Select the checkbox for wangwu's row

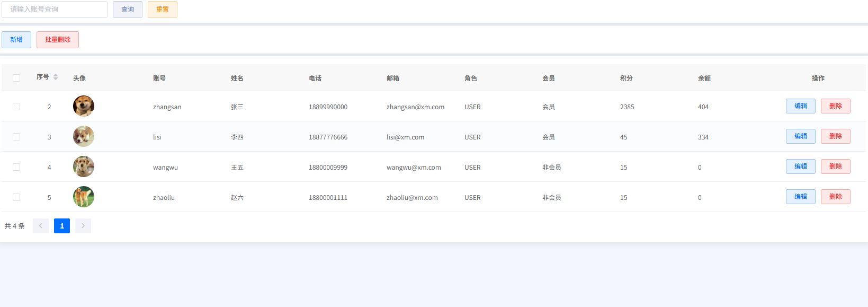tap(16, 167)
